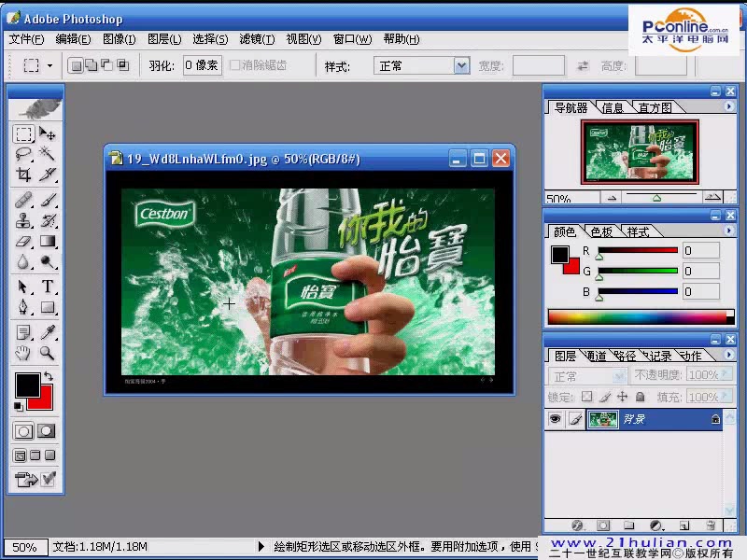The image size is (747, 560).
Task: Select the Gradient tool
Action: click(48, 241)
